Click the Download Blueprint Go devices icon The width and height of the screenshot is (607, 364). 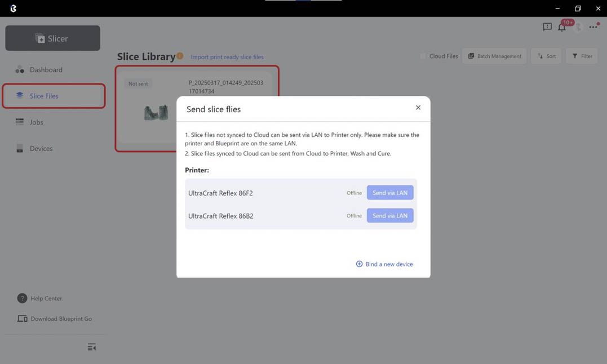(22, 318)
